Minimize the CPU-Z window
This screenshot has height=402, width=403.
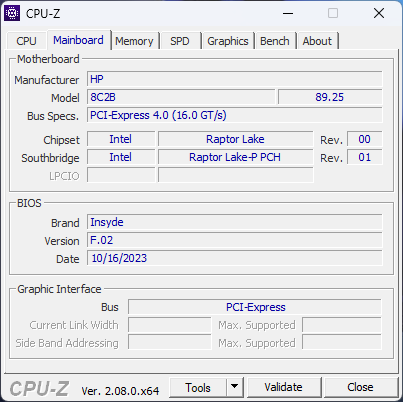(x=288, y=13)
